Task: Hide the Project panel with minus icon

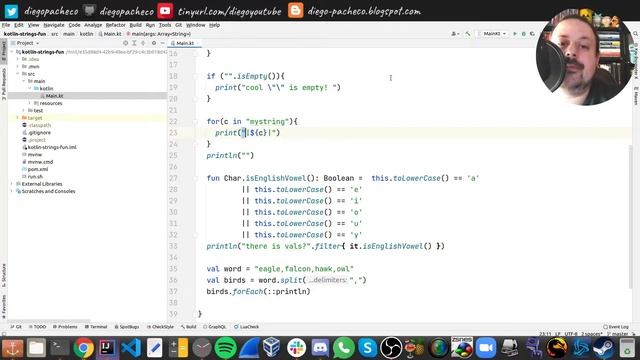Action: (162, 43)
